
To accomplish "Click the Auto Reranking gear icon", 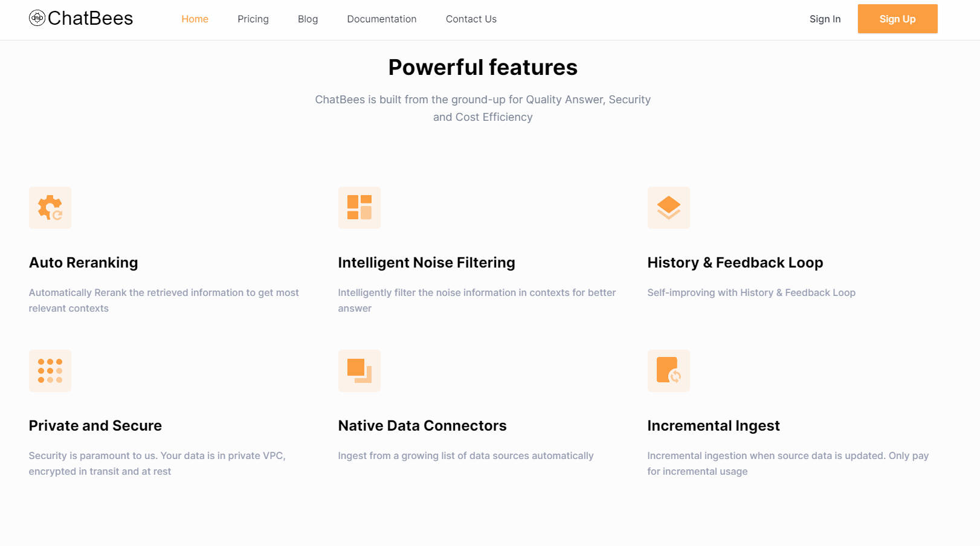I will click(50, 208).
